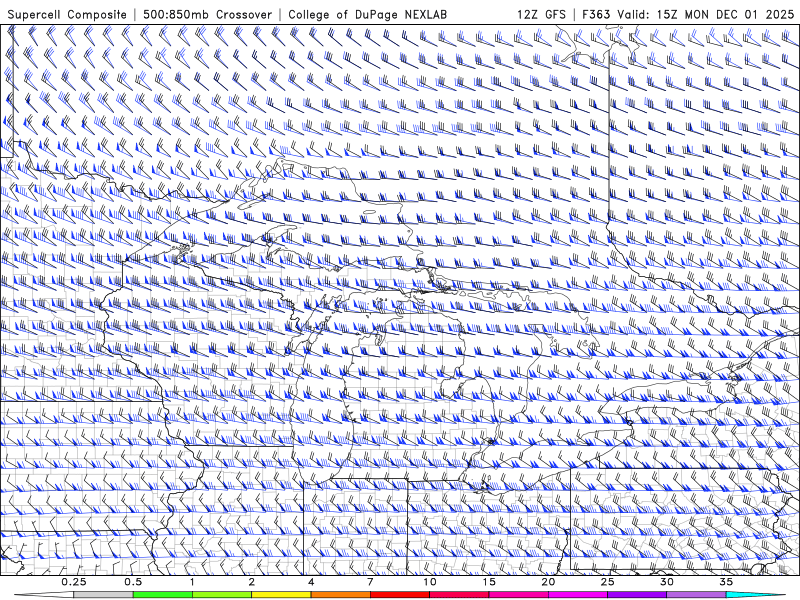Click the "7" color scale label
This screenshot has height=600, width=800.
click(370, 582)
